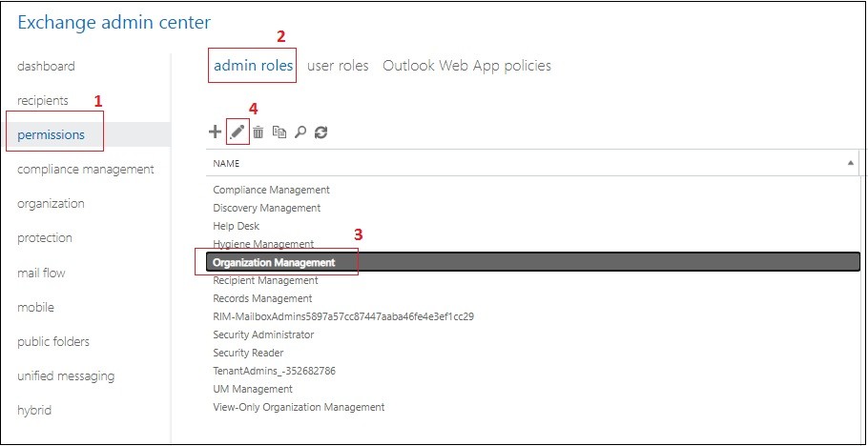868x446 pixels.
Task: Open public folders in sidebar
Action: (x=53, y=341)
